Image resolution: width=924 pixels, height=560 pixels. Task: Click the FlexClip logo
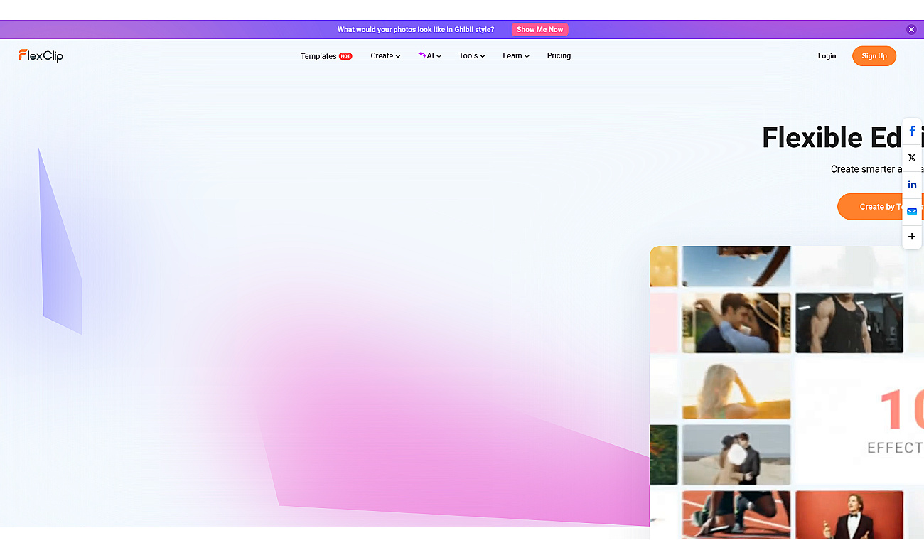click(41, 55)
